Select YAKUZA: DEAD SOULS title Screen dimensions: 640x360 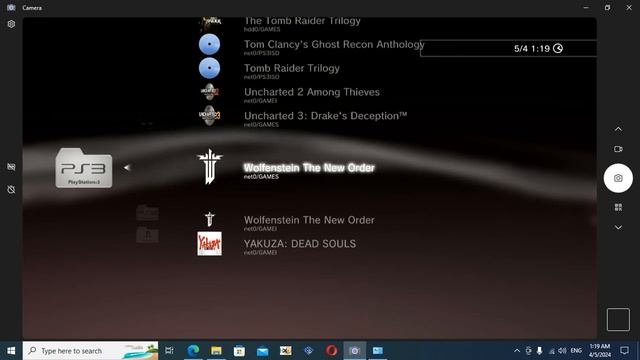pos(300,244)
